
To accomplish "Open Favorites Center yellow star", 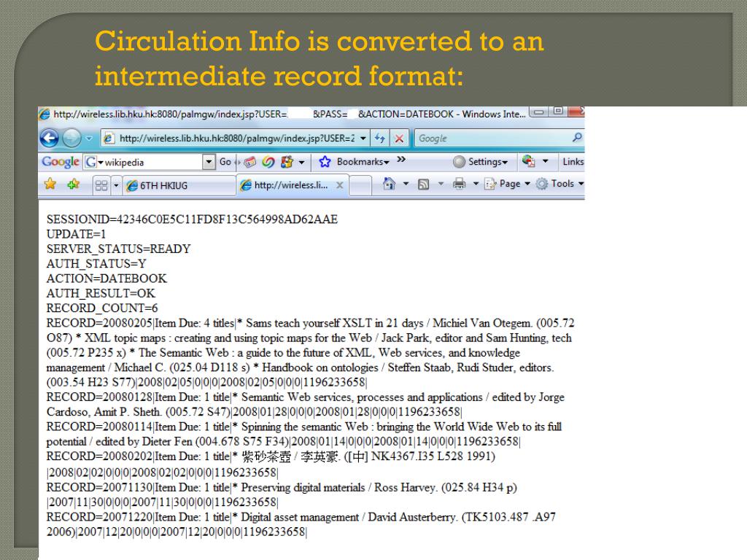I will coord(50,184).
